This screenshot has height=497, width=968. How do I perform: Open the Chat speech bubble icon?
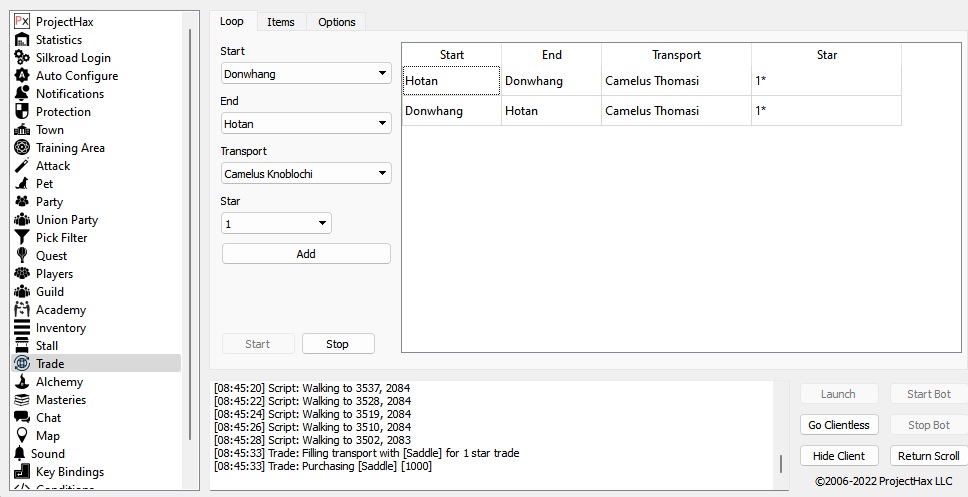tap(22, 418)
